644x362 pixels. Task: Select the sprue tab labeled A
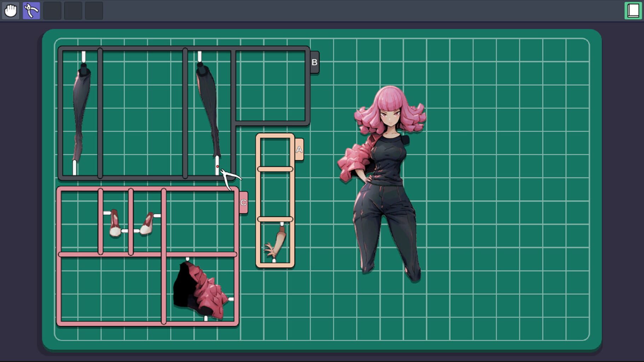[299, 149]
